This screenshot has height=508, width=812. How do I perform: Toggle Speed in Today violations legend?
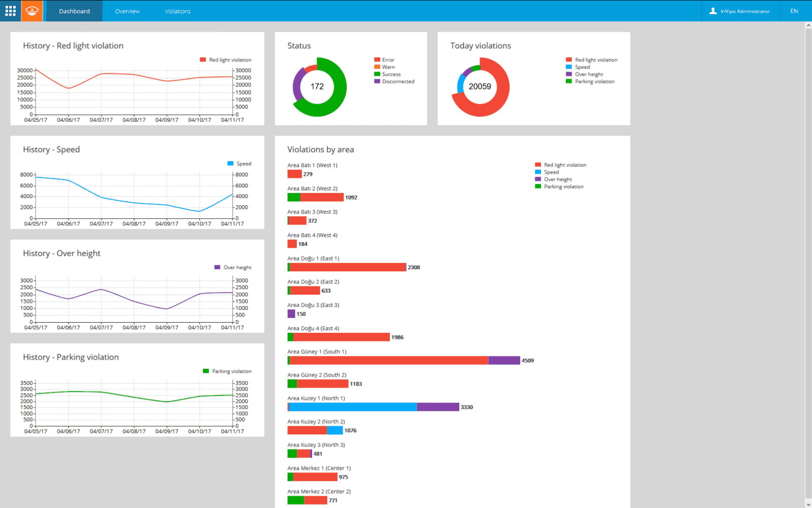(x=582, y=67)
